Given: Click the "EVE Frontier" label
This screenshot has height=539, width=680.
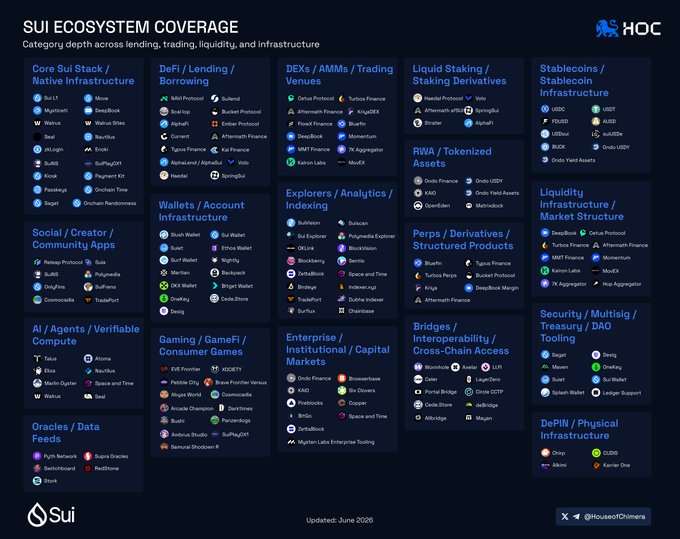Looking at the screenshot, I should (x=186, y=369).
